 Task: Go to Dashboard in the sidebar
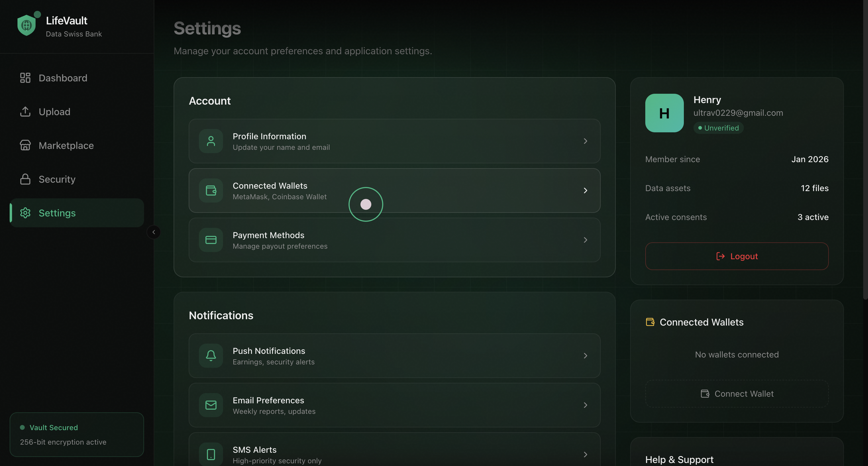click(x=63, y=78)
